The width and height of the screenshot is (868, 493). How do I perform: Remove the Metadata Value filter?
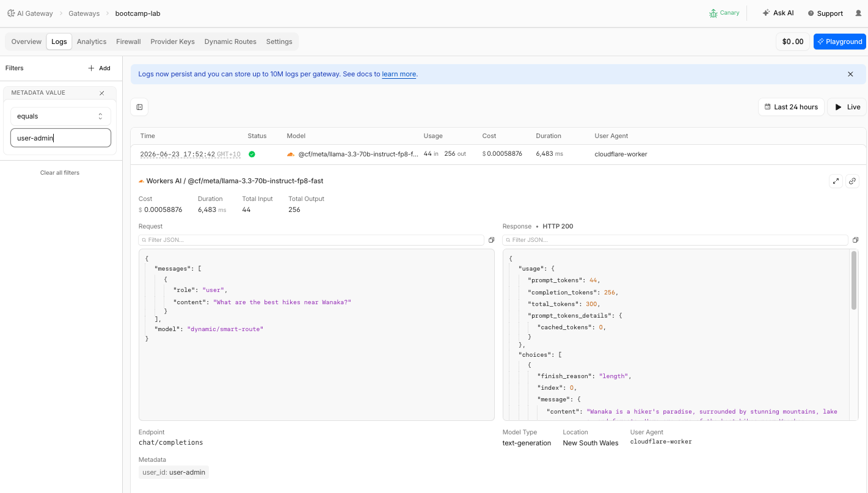(x=102, y=93)
